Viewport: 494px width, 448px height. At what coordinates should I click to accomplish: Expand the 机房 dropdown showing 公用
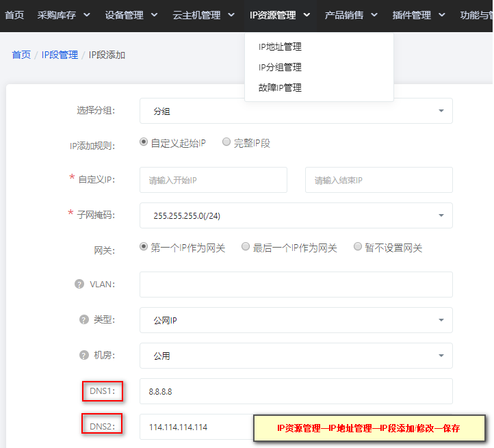(x=296, y=356)
